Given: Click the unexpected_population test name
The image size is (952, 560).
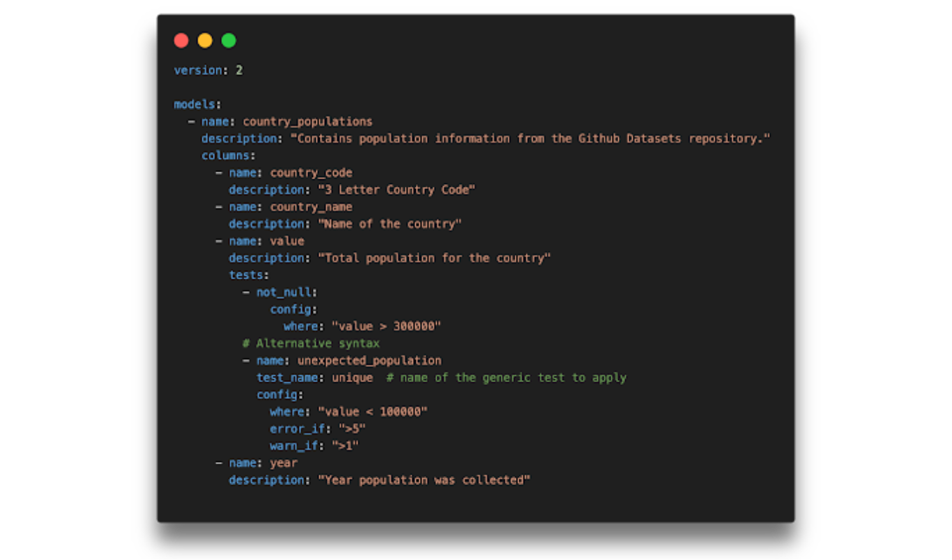Looking at the screenshot, I should [x=369, y=360].
